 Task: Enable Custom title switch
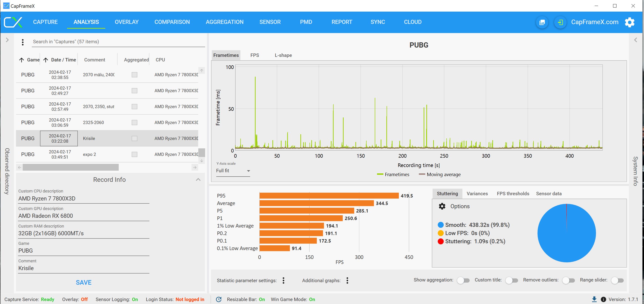511,281
